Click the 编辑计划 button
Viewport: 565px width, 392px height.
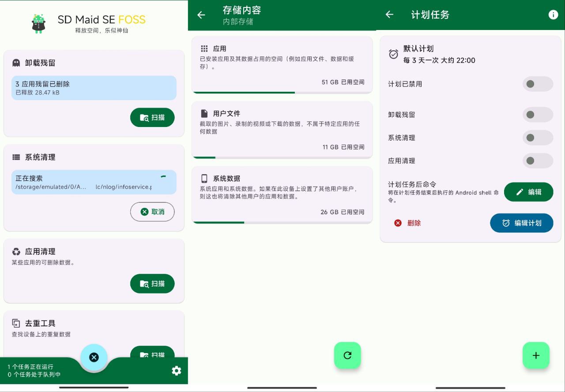(522, 223)
